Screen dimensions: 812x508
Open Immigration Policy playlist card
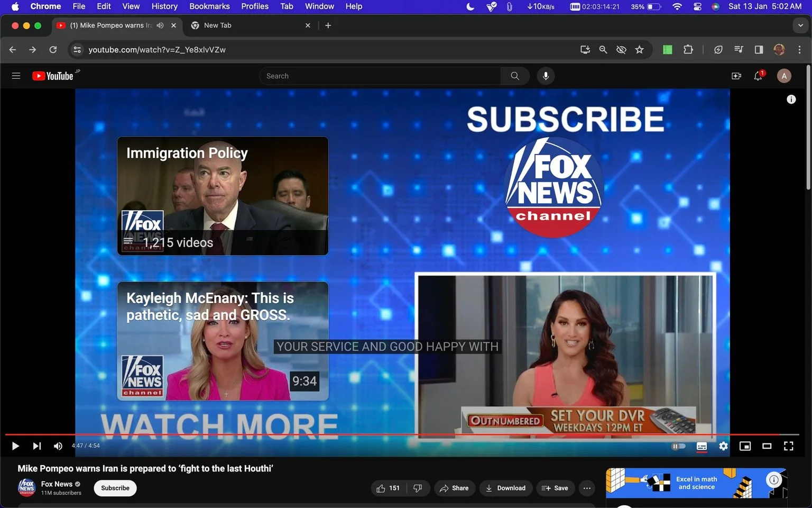(x=223, y=196)
